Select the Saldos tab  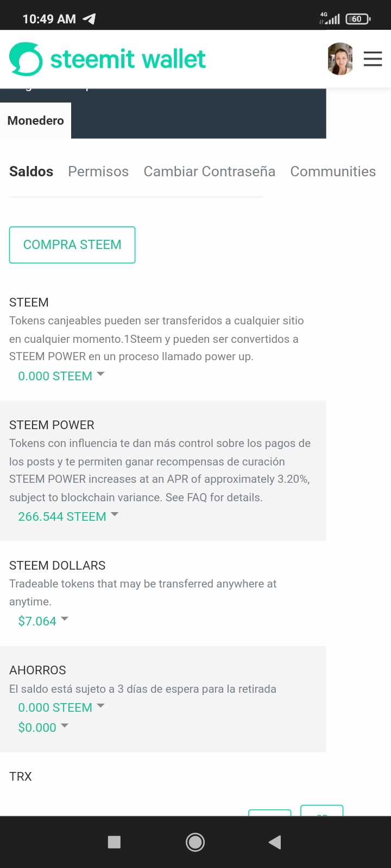[x=31, y=171]
